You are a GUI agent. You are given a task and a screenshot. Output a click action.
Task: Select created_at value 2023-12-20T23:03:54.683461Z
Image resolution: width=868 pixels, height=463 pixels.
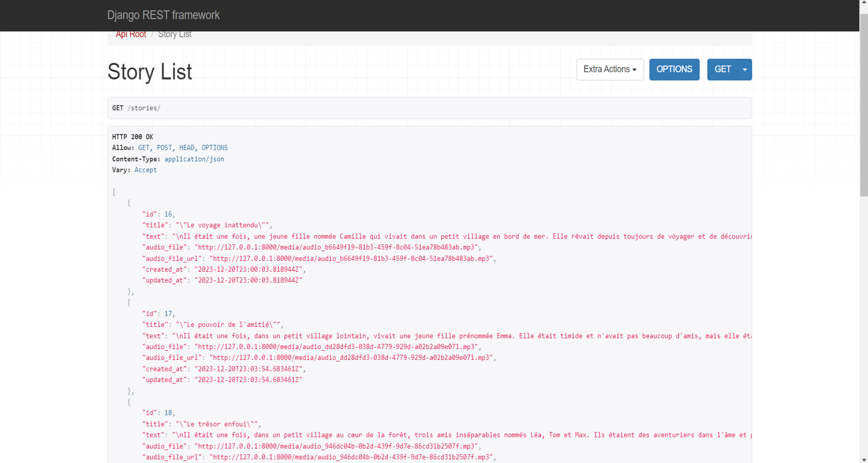pyautogui.click(x=249, y=369)
